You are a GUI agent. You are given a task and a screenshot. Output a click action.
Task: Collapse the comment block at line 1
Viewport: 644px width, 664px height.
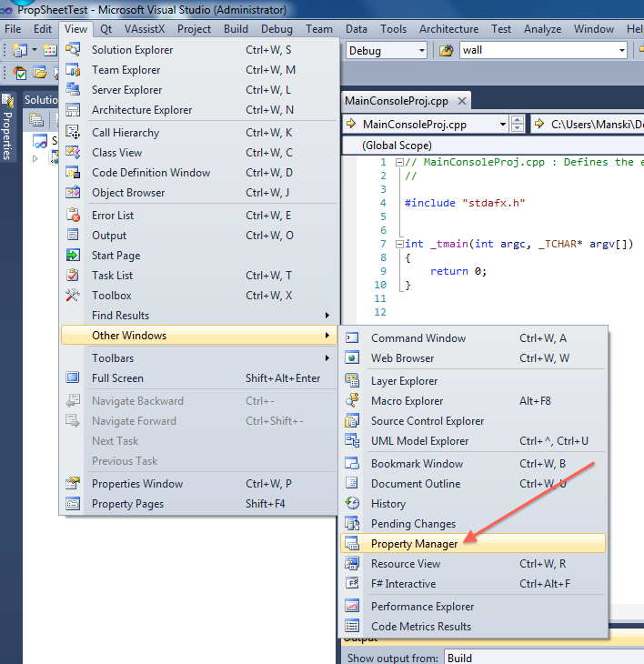[x=399, y=162]
